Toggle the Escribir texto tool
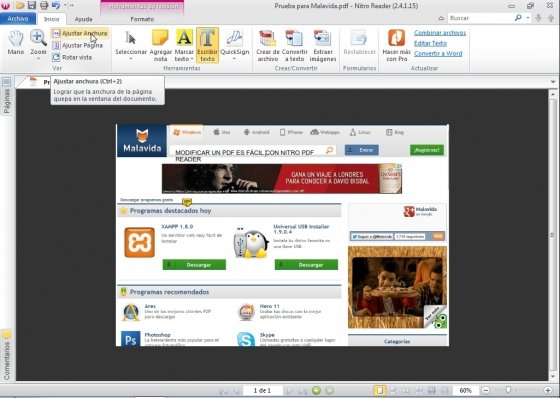 [x=207, y=45]
